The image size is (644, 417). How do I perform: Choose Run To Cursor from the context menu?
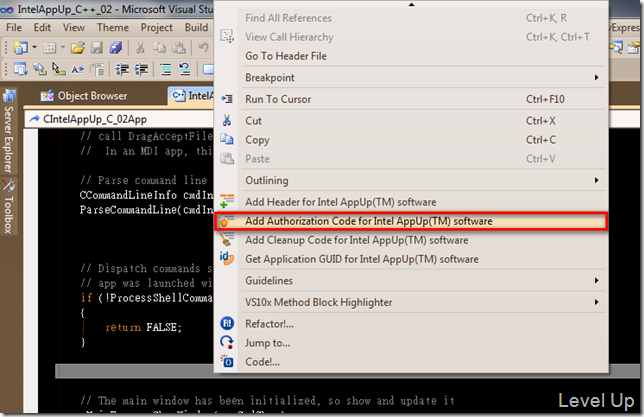pos(411,99)
